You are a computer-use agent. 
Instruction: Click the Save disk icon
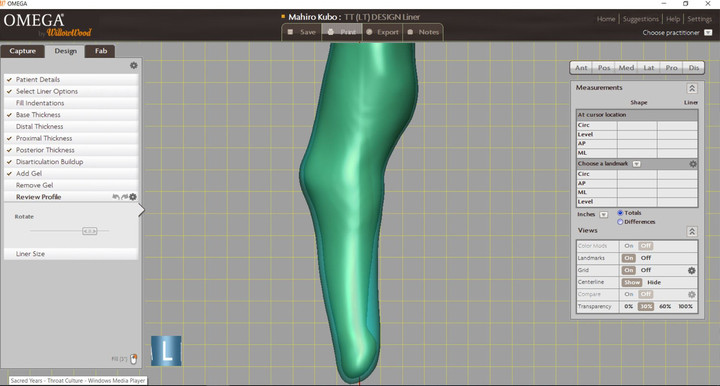pos(290,32)
